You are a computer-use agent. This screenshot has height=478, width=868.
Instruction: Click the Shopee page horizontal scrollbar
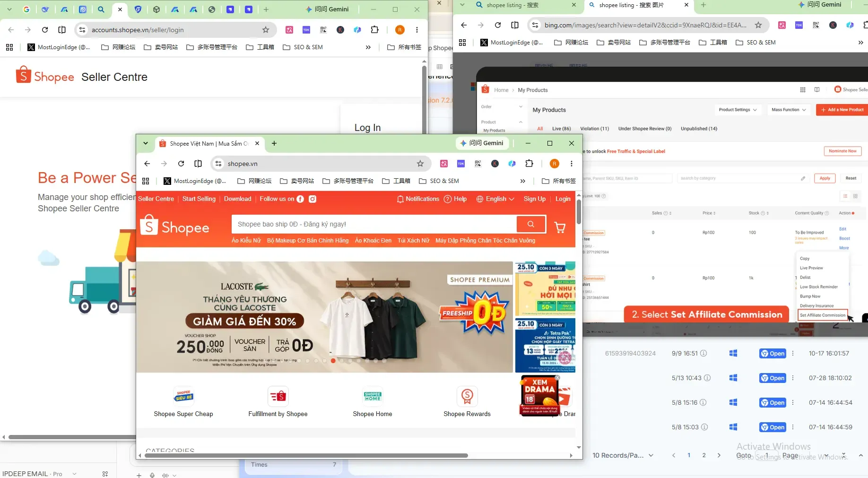pyautogui.click(x=306, y=455)
